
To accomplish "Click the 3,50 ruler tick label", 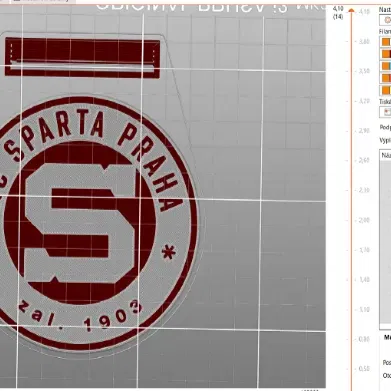I will coord(364,71).
